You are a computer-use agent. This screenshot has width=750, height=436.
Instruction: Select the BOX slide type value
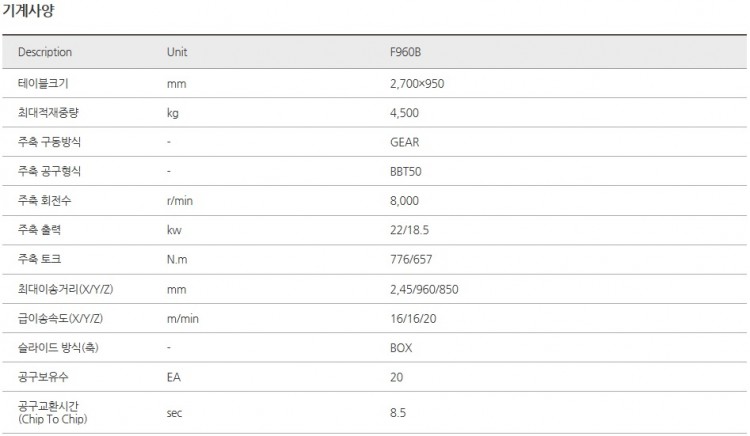(x=401, y=348)
